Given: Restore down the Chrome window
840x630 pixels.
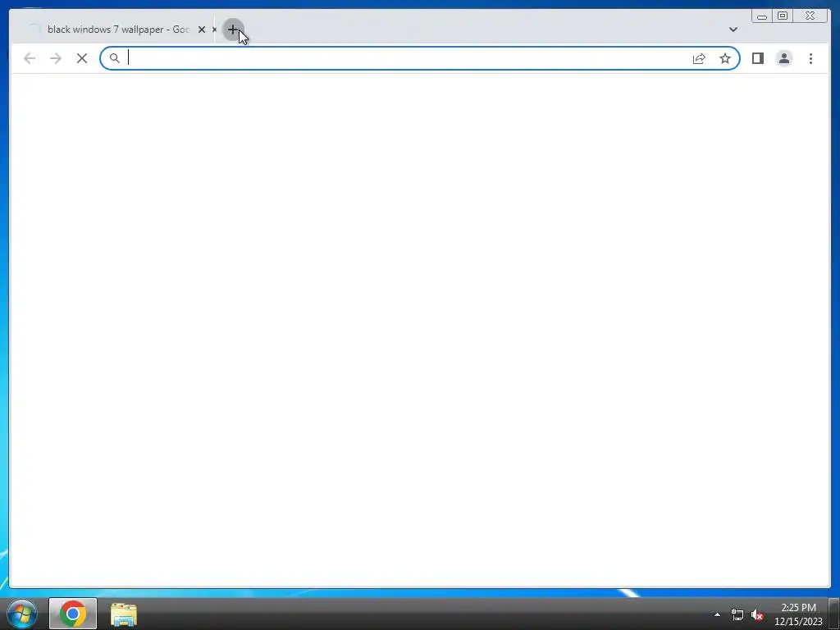Looking at the screenshot, I should [x=782, y=16].
